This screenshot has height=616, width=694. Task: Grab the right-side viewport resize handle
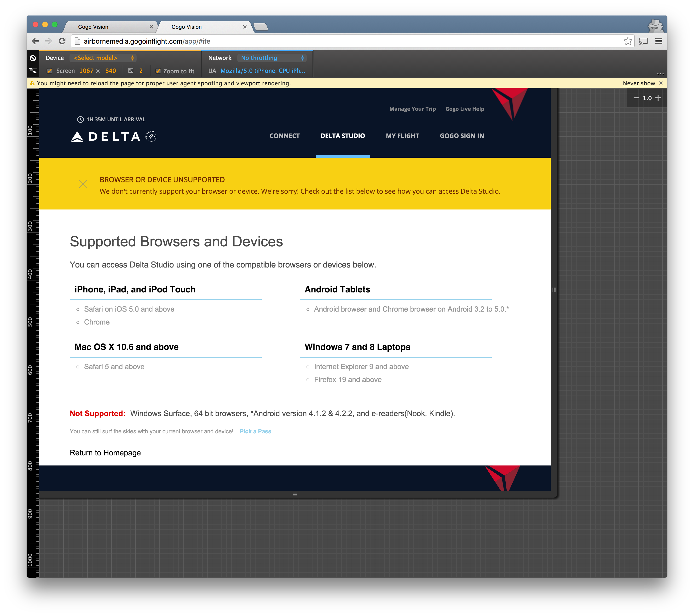(554, 290)
